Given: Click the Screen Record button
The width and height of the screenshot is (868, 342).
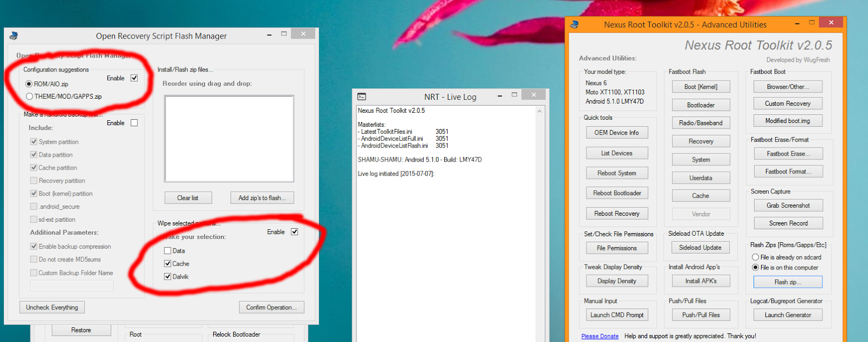Looking at the screenshot, I should (x=788, y=223).
